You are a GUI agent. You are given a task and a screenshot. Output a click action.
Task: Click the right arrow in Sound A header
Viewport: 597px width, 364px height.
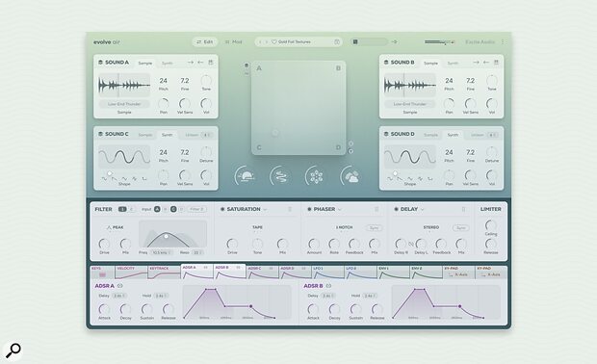(191, 63)
